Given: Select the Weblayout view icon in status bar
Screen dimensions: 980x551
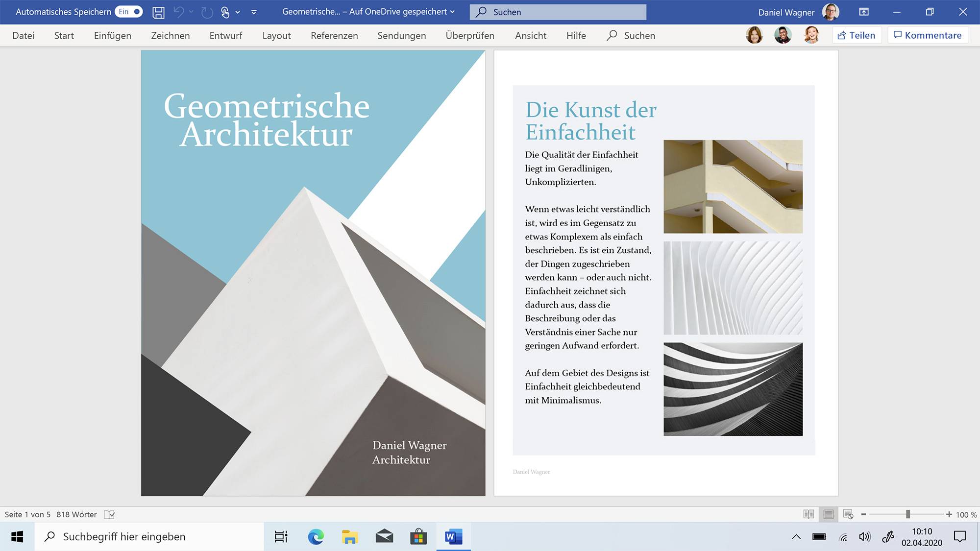Looking at the screenshot, I should click(849, 514).
